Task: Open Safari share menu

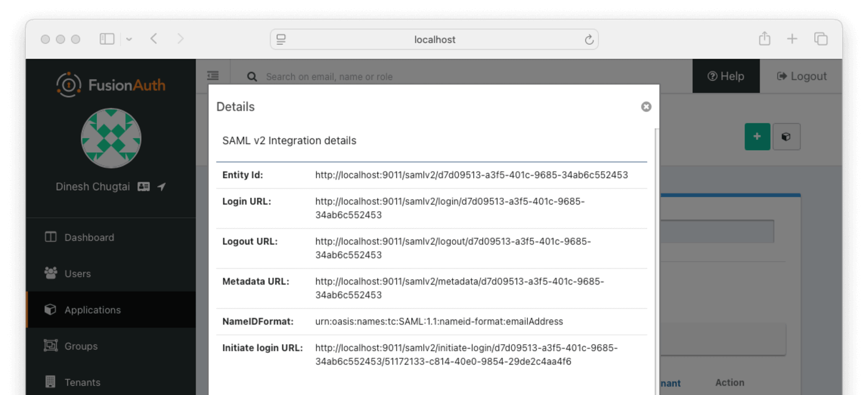Action: [x=764, y=38]
